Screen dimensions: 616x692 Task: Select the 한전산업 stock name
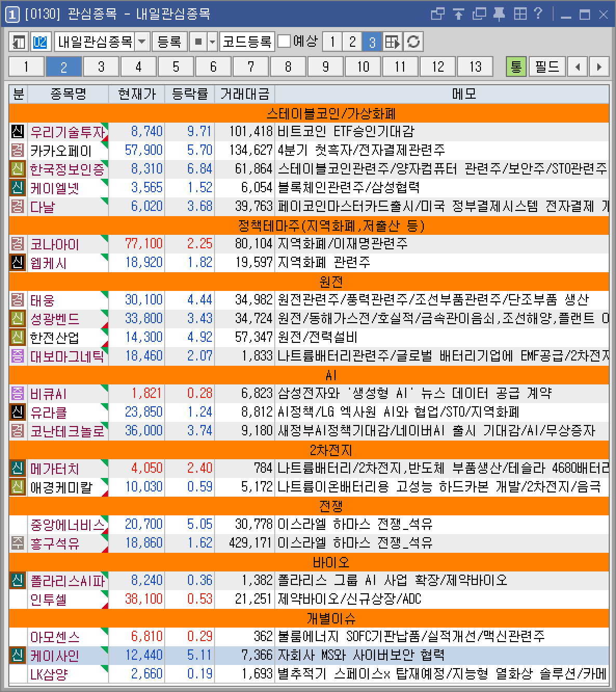coord(55,338)
